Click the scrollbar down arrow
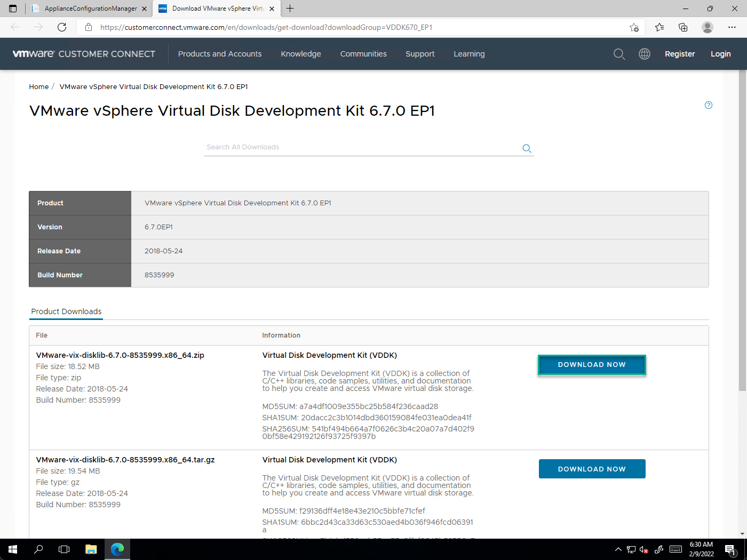 tap(742, 534)
